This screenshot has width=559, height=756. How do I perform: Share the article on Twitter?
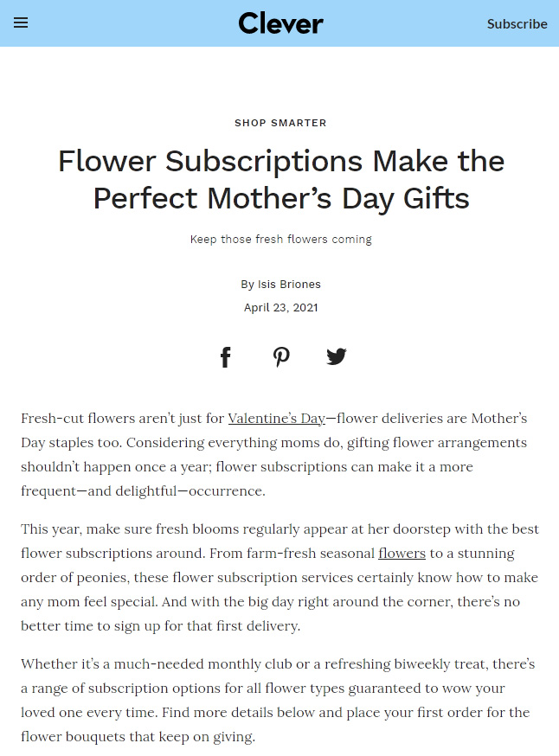pyautogui.click(x=337, y=356)
